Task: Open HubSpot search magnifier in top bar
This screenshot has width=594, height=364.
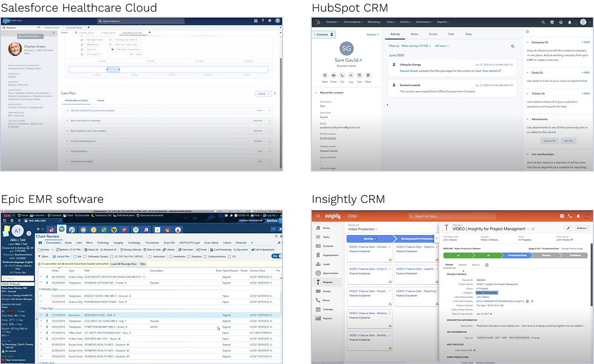Action: tap(543, 22)
